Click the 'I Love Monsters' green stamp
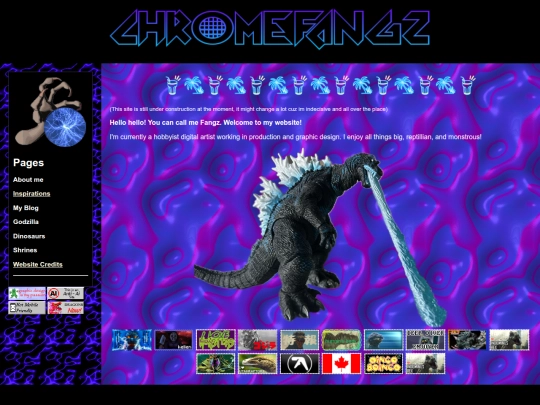The image size is (540, 405). pyautogui.click(x=216, y=340)
